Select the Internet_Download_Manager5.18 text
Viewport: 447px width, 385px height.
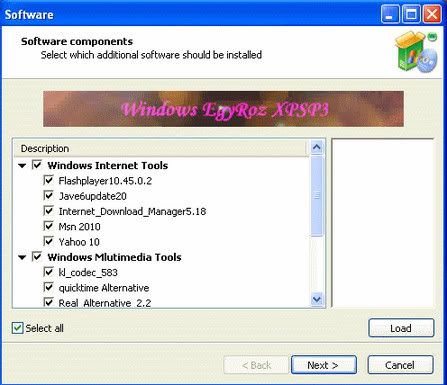[132, 211]
